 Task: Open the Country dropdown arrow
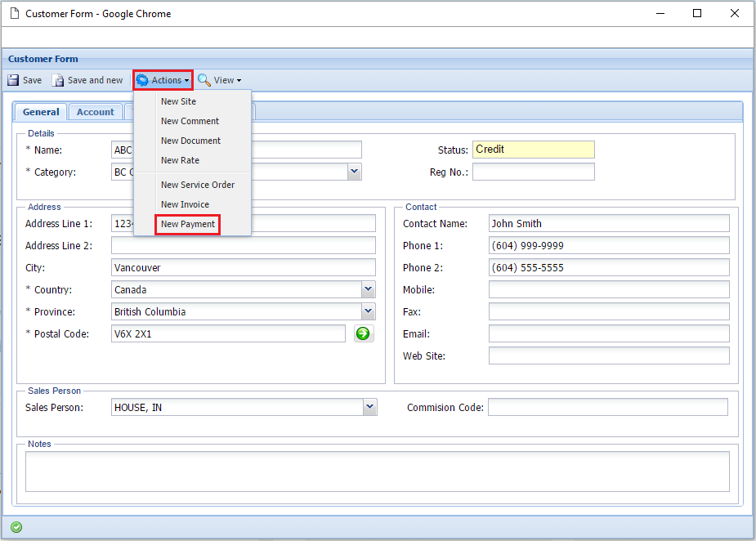(368, 289)
